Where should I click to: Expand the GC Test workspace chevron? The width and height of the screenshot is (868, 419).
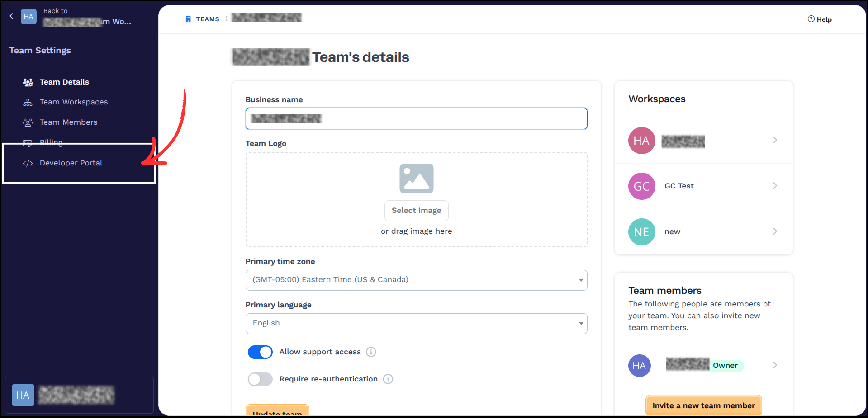774,185
